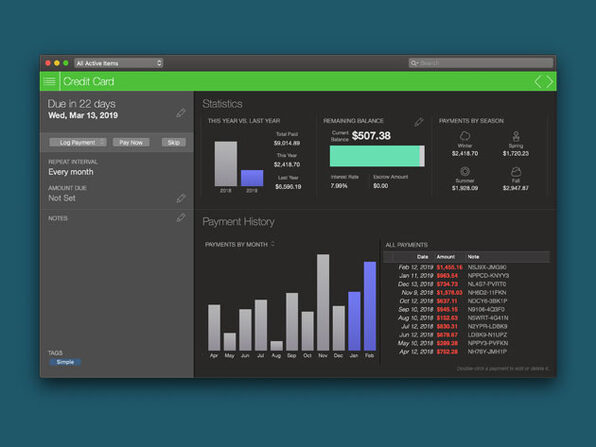Select the Fall season icon
This screenshot has height=447, width=596.
point(516,171)
